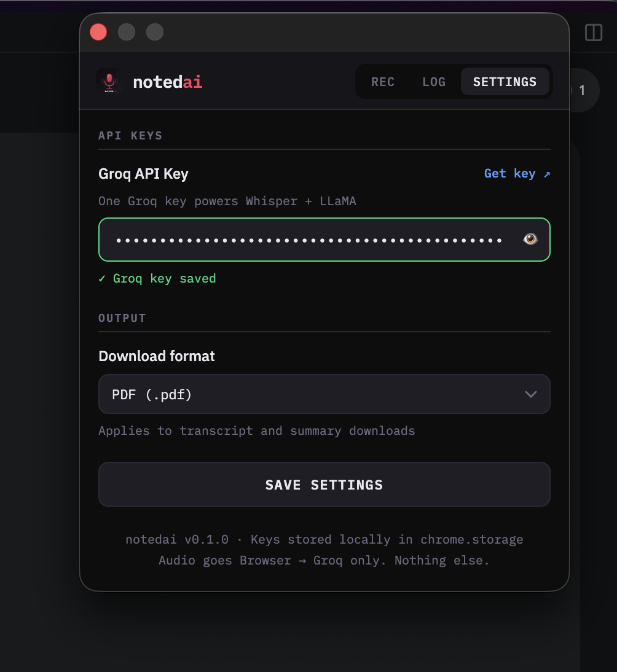Click the Download format label

pos(157,356)
